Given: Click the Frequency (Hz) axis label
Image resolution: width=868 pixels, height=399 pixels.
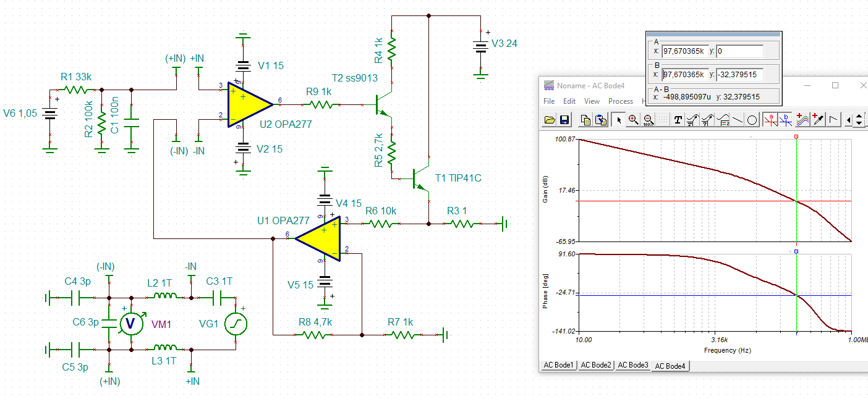Looking at the screenshot, I should pyautogui.click(x=727, y=350).
